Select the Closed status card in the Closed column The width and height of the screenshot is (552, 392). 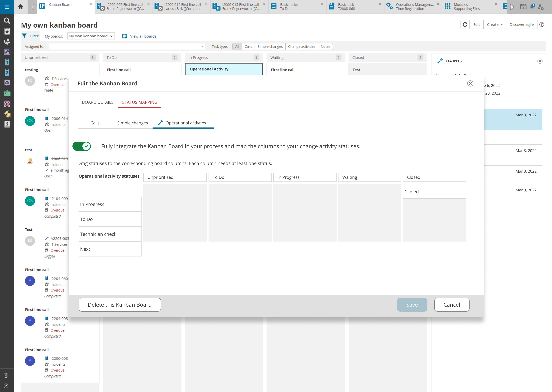pyautogui.click(x=434, y=191)
